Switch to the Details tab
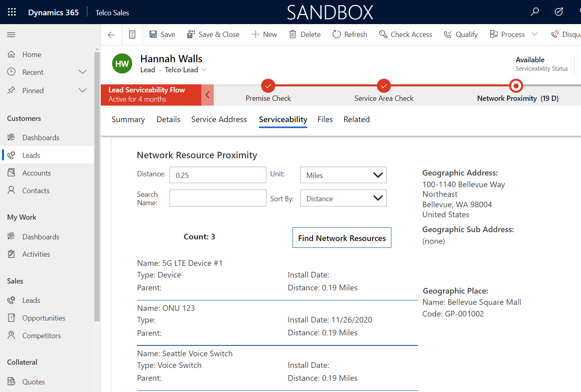 click(x=168, y=119)
